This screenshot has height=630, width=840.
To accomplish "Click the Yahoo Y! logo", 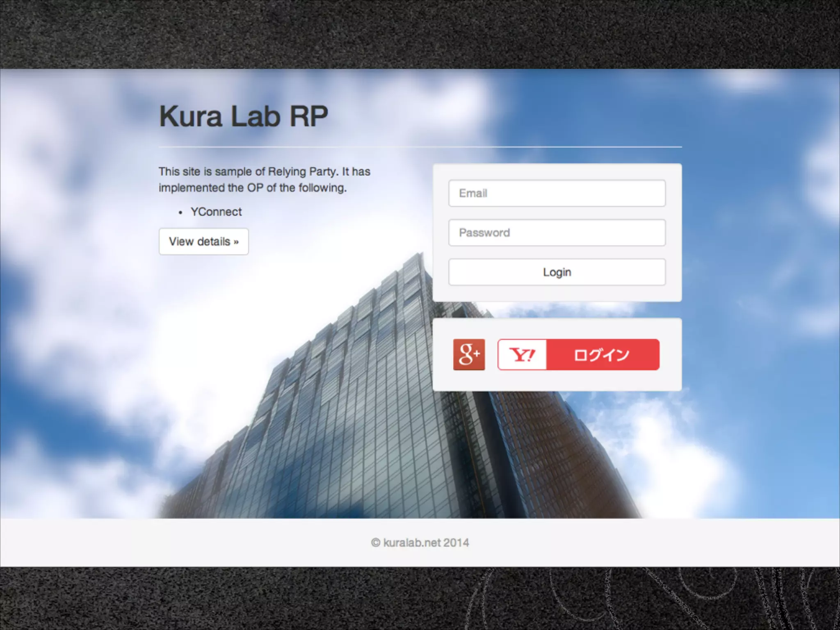I will click(522, 354).
